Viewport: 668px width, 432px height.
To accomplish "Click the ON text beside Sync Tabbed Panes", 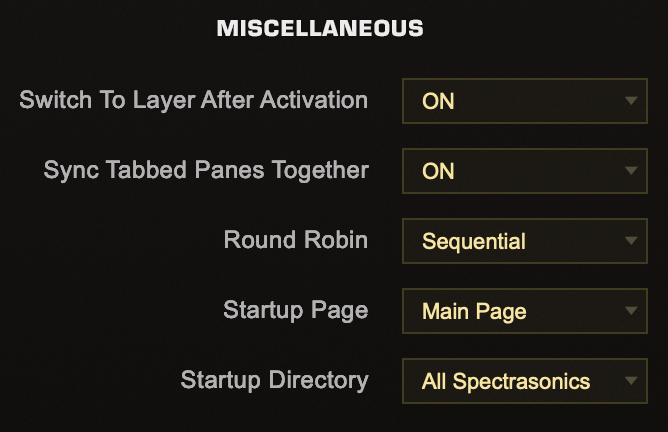I will [x=438, y=171].
